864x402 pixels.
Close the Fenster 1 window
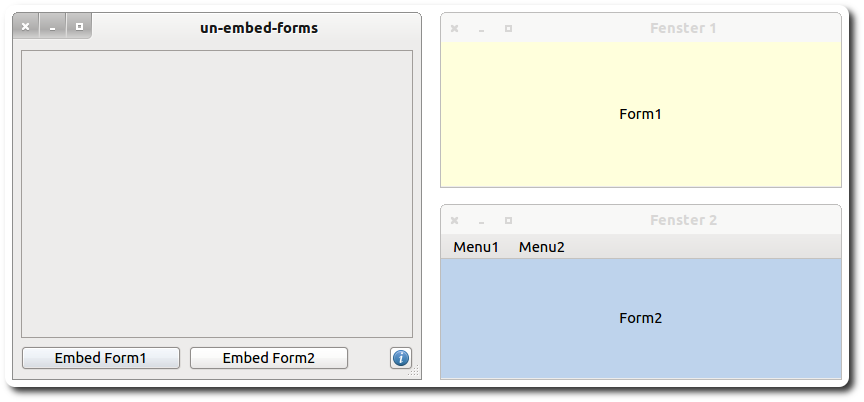[x=455, y=28]
